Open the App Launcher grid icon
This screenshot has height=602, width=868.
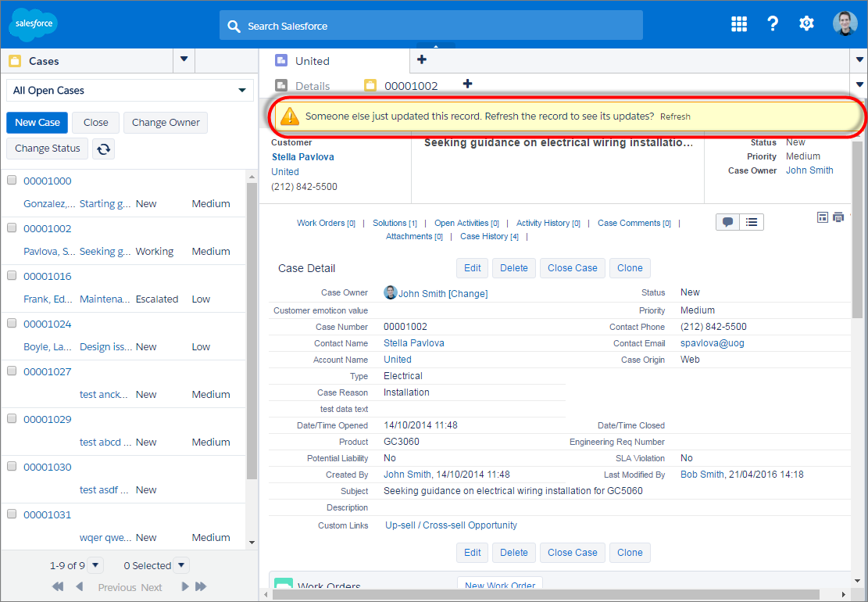coord(739,23)
